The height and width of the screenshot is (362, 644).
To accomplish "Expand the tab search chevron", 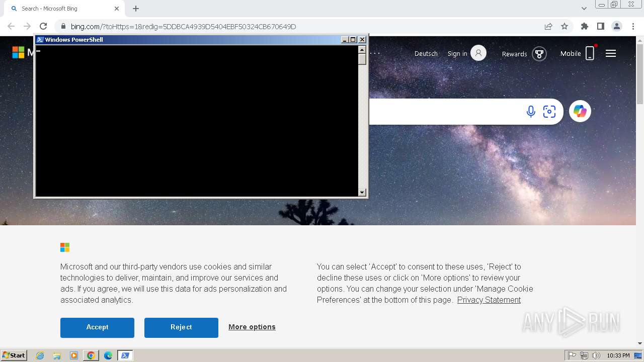I will point(584,9).
